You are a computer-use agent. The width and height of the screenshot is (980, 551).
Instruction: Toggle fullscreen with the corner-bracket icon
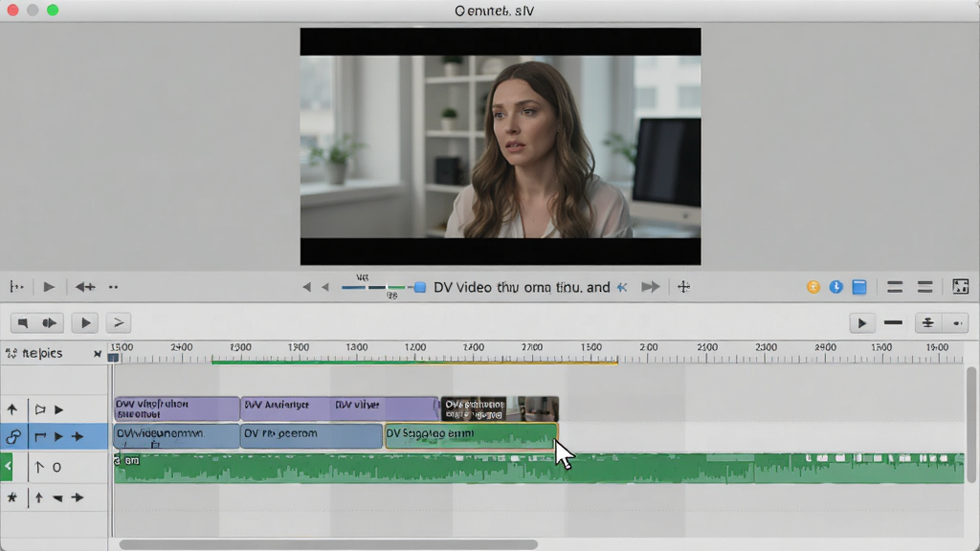click(961, 286)
